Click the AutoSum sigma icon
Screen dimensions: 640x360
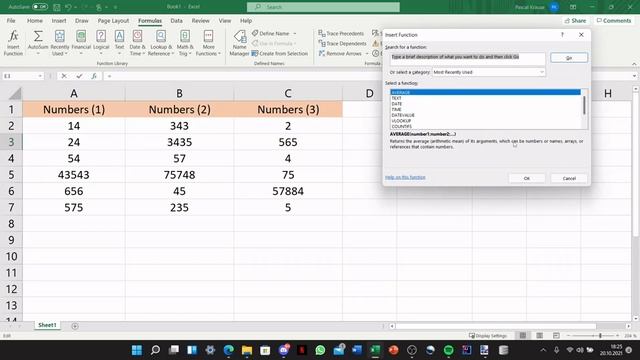point(38,36)
